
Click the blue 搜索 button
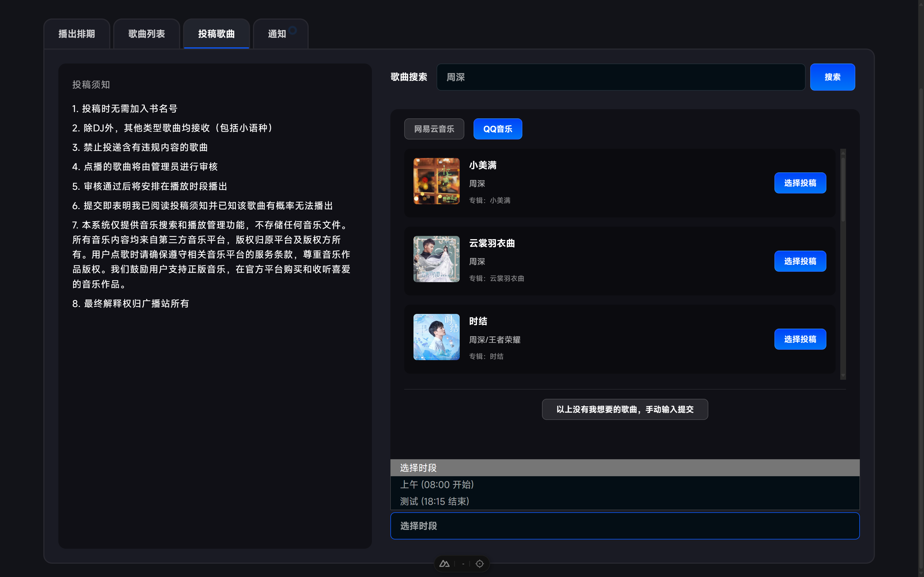pos(832,77)
